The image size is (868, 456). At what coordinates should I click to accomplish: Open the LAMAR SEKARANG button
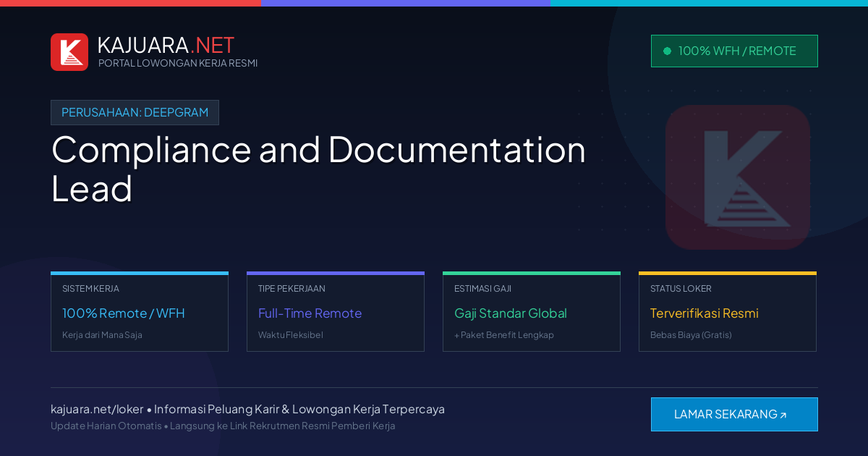point(734,414)
